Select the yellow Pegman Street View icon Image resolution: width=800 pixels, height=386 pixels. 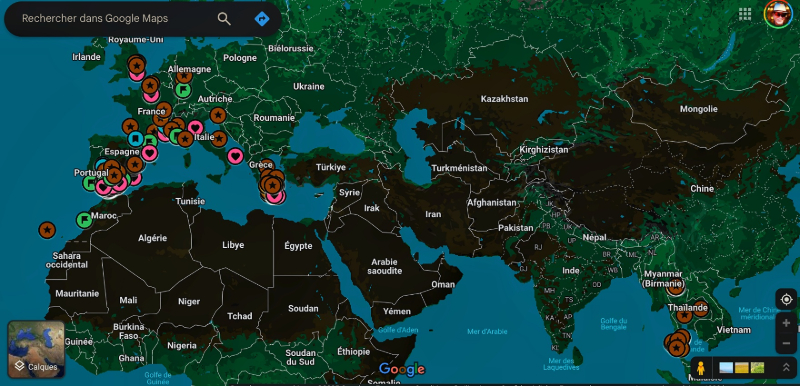(x=702, y=368)
